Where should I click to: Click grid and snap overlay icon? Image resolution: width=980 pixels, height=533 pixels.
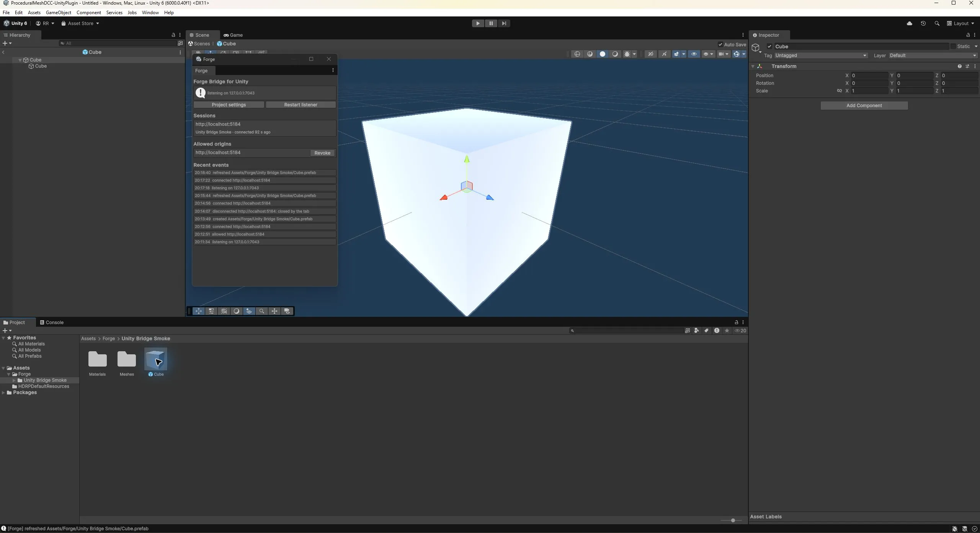[224, 311]
